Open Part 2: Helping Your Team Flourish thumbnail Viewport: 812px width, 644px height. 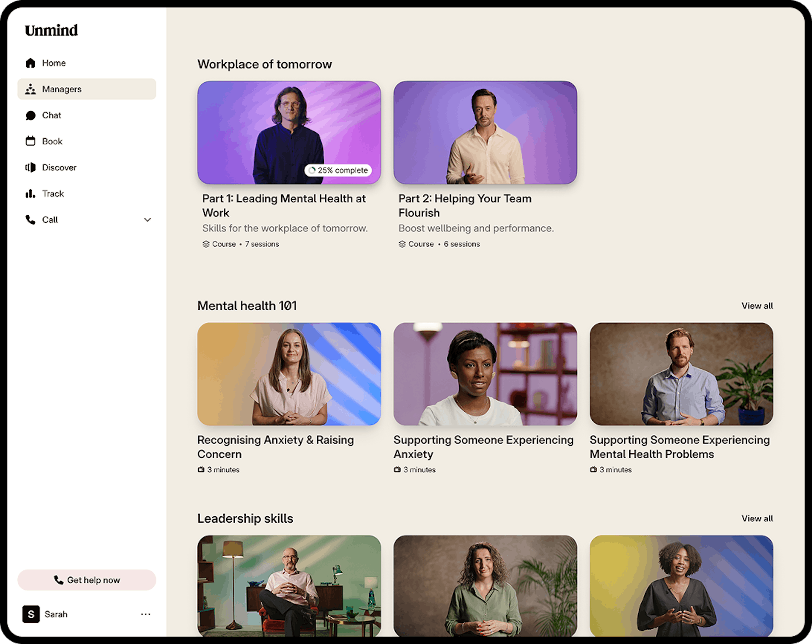click(485, 133)
